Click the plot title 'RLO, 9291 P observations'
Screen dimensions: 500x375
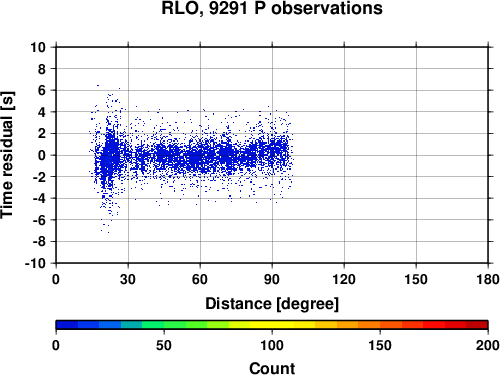272,8
